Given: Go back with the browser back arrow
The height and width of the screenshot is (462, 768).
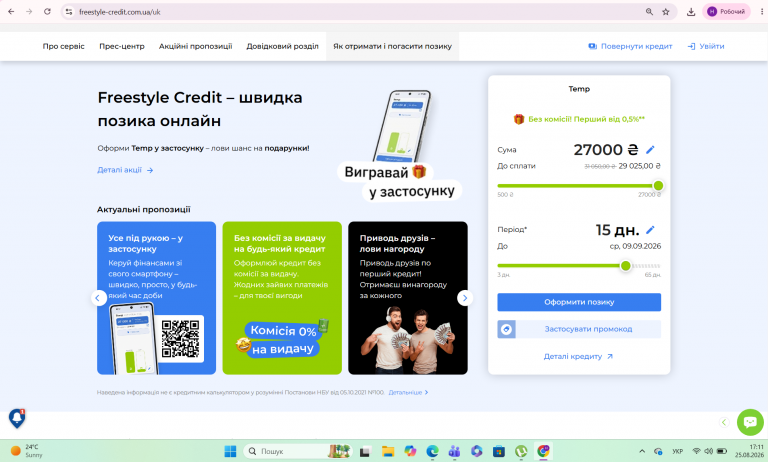Looking at the screenshot, I should click(11, 12).
